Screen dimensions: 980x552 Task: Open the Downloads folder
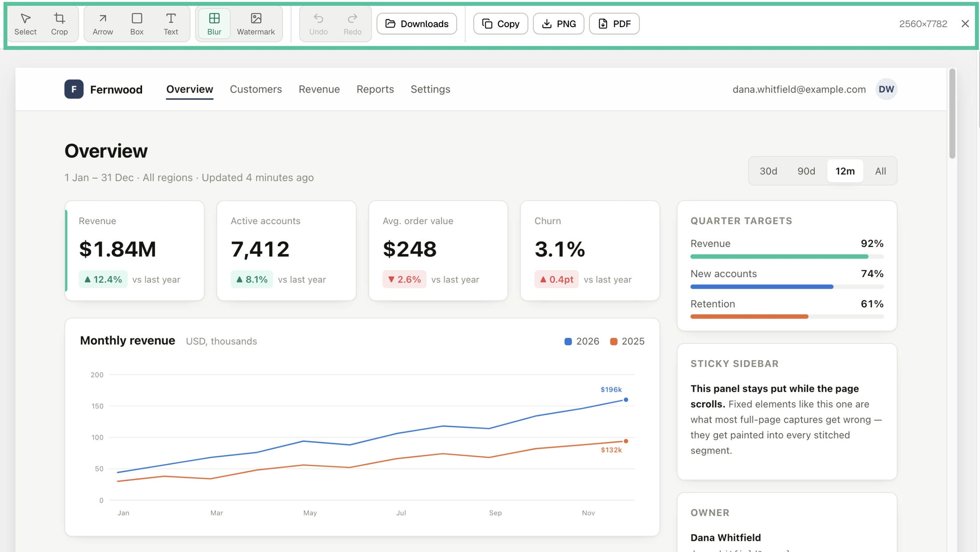point(416,24)
